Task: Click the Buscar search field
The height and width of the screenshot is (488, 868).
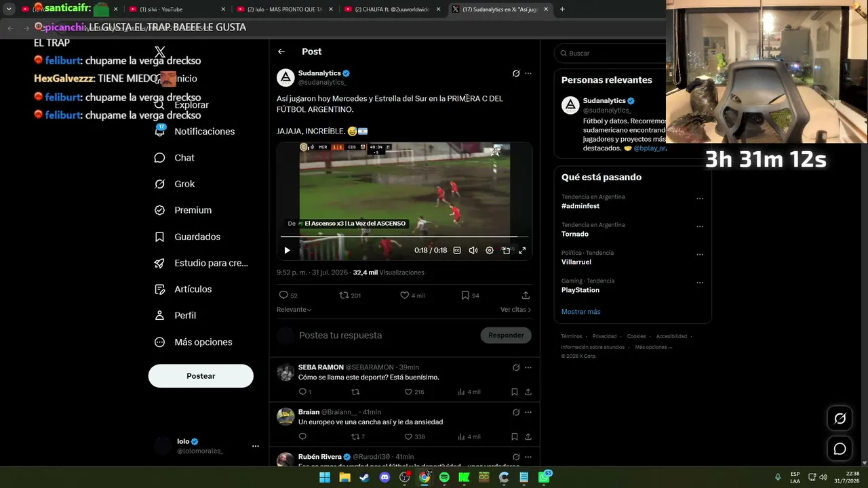Action: tap(610, 53)
